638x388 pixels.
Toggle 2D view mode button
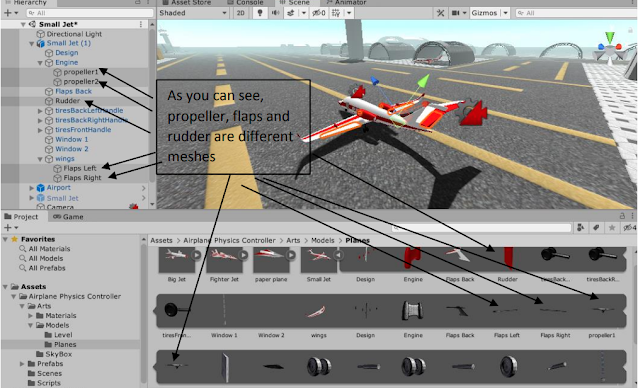240,13
